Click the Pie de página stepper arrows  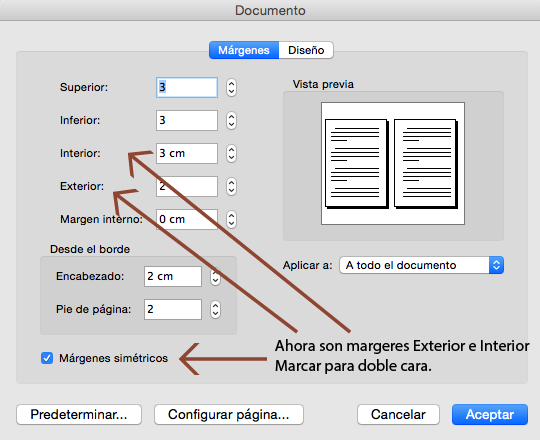[216, 310]
